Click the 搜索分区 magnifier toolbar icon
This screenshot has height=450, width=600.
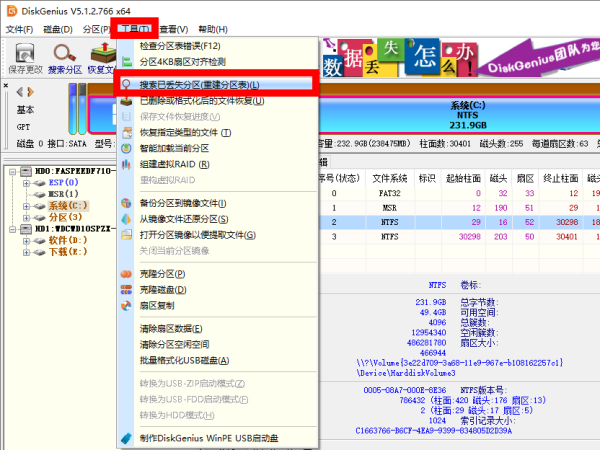pyautogui.click(x=64, y=59)
